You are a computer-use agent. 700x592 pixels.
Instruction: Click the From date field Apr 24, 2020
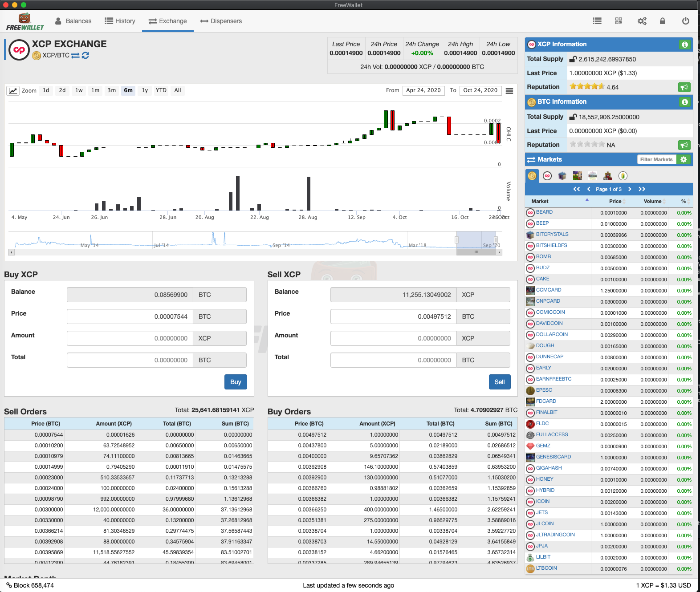pyautogui.click(x=423, y=90)
